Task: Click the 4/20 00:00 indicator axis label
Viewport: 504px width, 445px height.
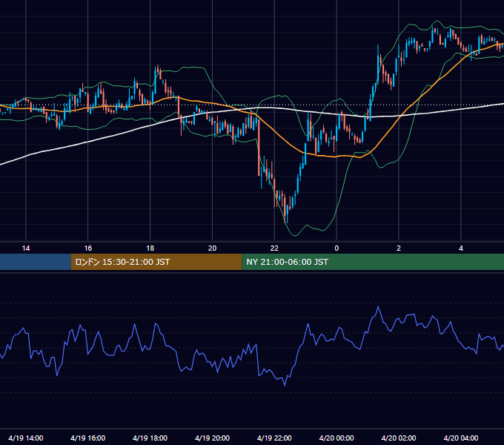Action: (x=336, y=438)
